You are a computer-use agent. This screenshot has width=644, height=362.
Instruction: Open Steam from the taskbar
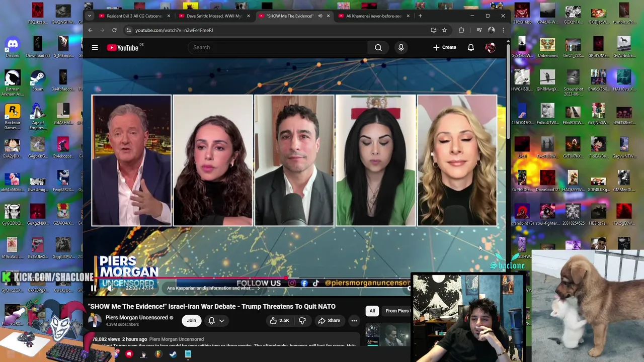point(173,354)
